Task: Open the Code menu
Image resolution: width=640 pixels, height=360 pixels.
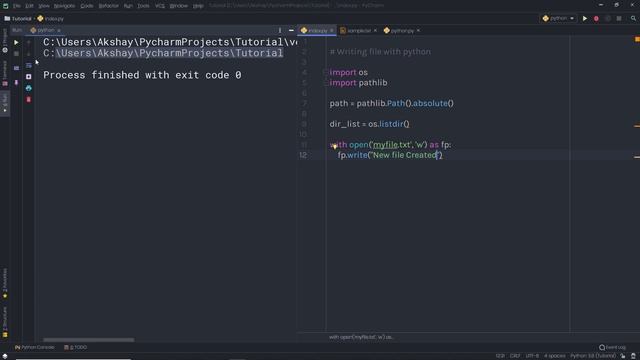Action: point(87,6)
